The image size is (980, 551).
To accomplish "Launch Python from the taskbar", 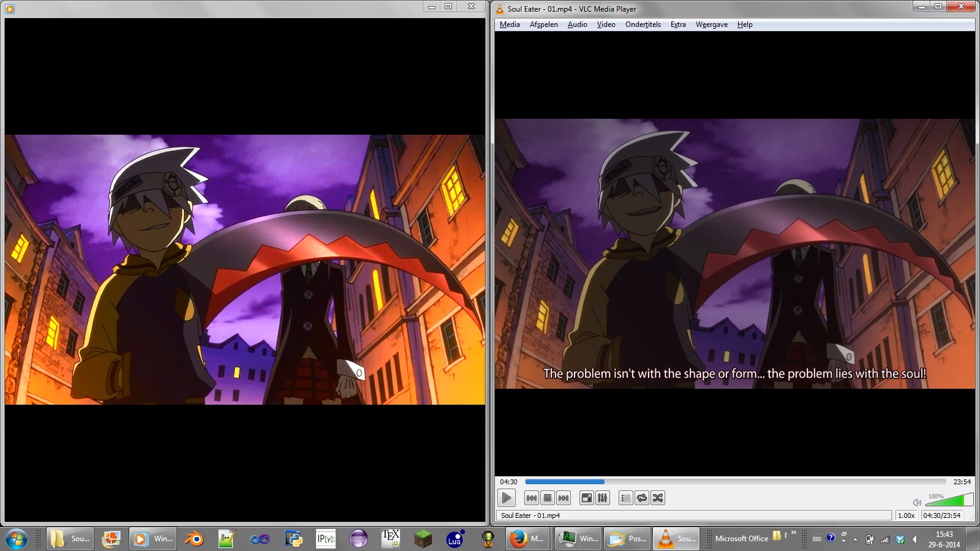I will 293,539.
